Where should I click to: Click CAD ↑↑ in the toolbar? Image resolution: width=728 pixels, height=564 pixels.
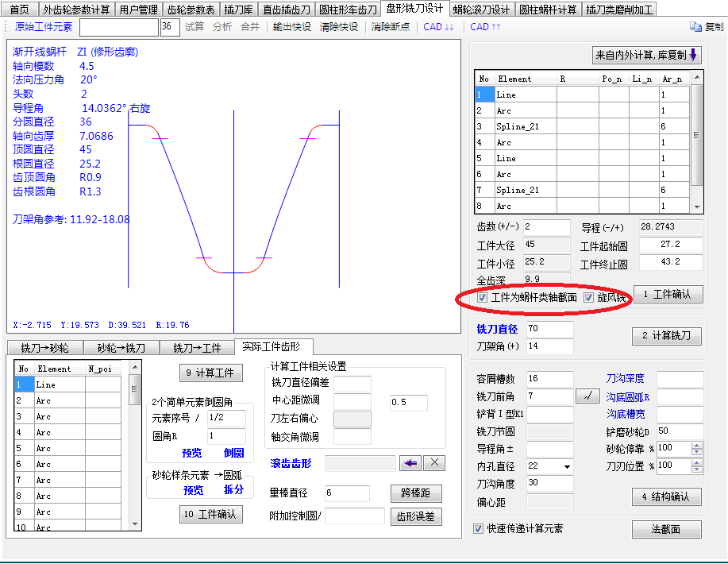[485, 27]
